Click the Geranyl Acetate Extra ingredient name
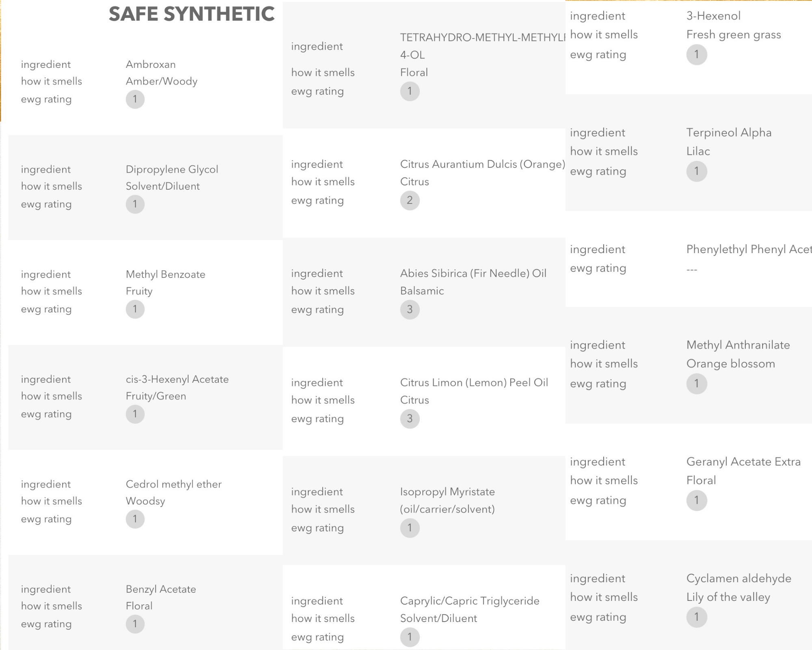 [x=743, y=461]
